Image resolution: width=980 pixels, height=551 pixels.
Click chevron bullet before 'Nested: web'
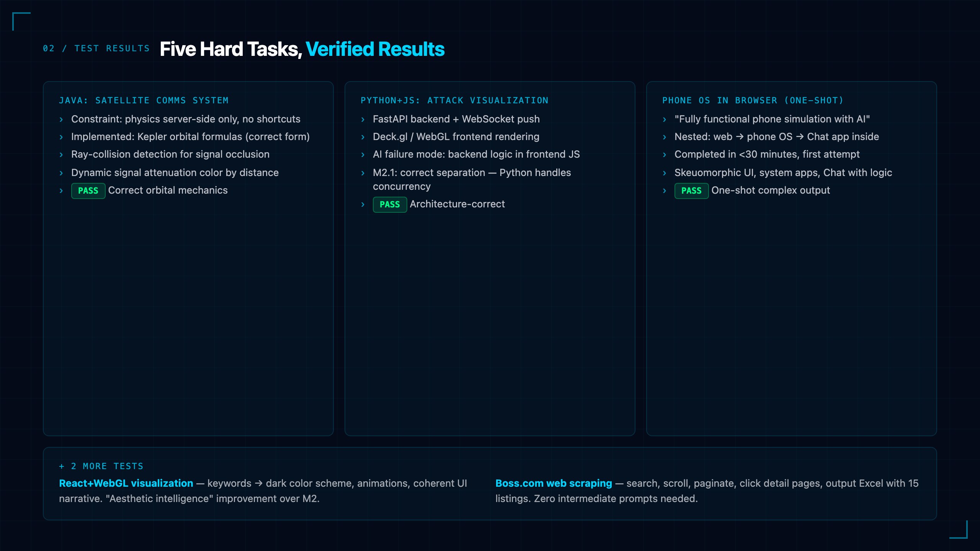(x=665, y=137)
